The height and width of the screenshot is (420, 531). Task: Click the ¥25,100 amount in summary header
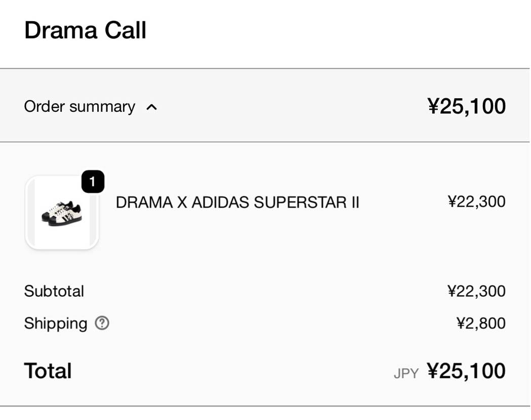[x=466, y=106]
